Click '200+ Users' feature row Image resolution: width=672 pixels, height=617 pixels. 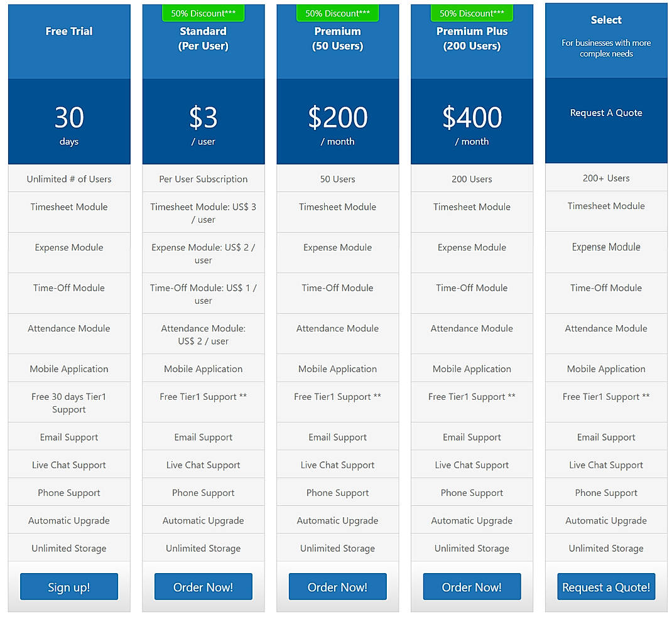(606, 178)
